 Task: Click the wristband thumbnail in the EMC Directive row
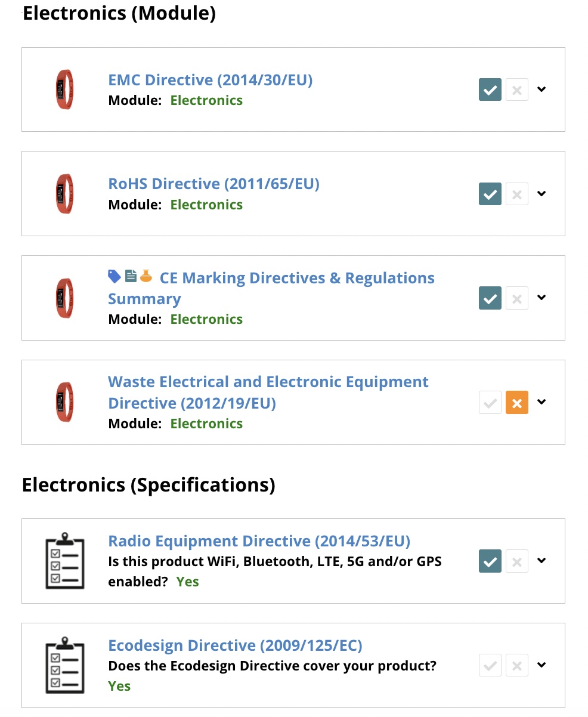coord(64,89)
